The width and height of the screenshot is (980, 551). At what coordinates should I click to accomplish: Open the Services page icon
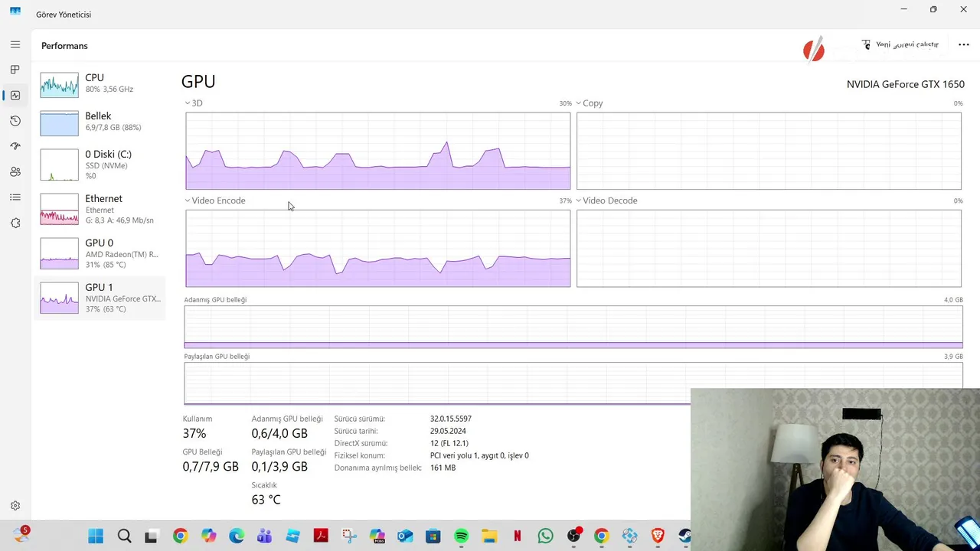point(15,223)
